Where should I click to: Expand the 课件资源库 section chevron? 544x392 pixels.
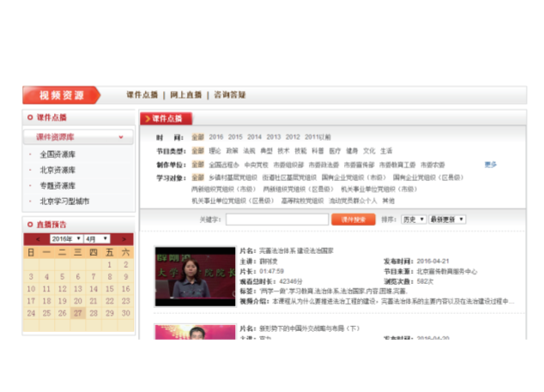click(121, 137)
